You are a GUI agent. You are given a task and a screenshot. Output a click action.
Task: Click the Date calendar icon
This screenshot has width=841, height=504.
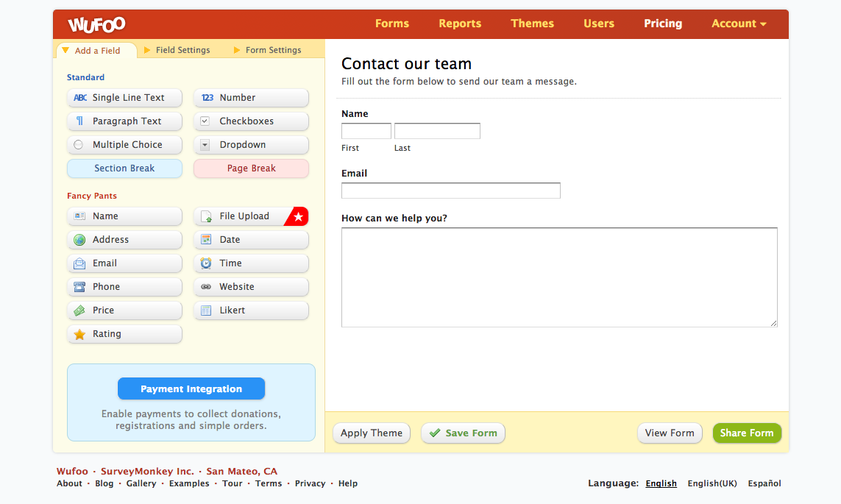(x=206, y=240)
